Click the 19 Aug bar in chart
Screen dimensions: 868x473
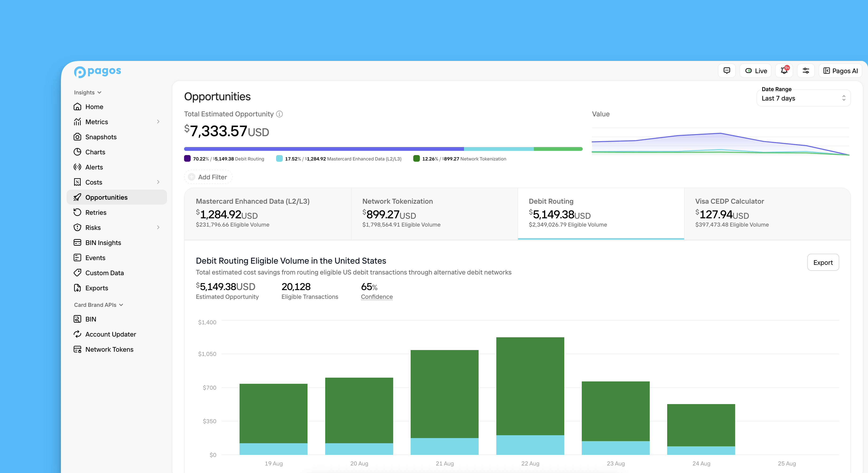(x=273, y=419)
